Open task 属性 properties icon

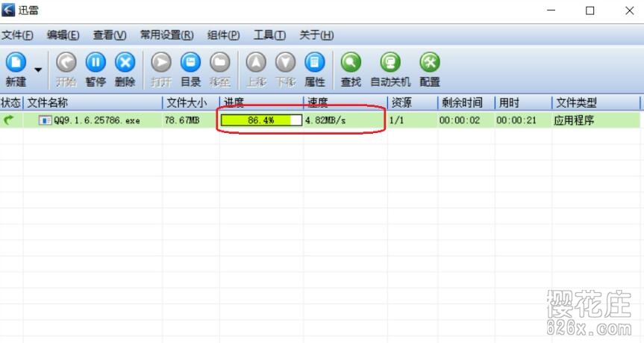pos(315,63)
